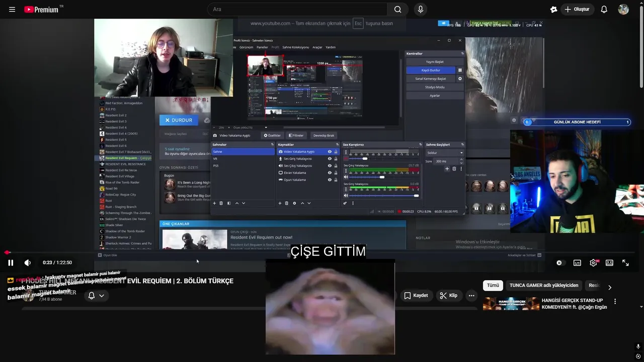Click the Steam DURDUR button
This screenshot has width=644, height=362.
(x=179, y=120)
